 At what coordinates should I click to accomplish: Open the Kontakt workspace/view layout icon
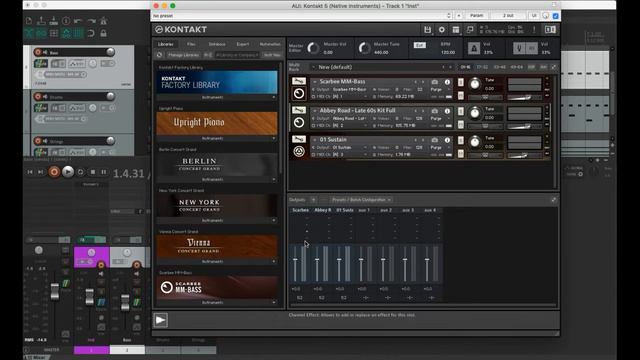pos(456,29)
